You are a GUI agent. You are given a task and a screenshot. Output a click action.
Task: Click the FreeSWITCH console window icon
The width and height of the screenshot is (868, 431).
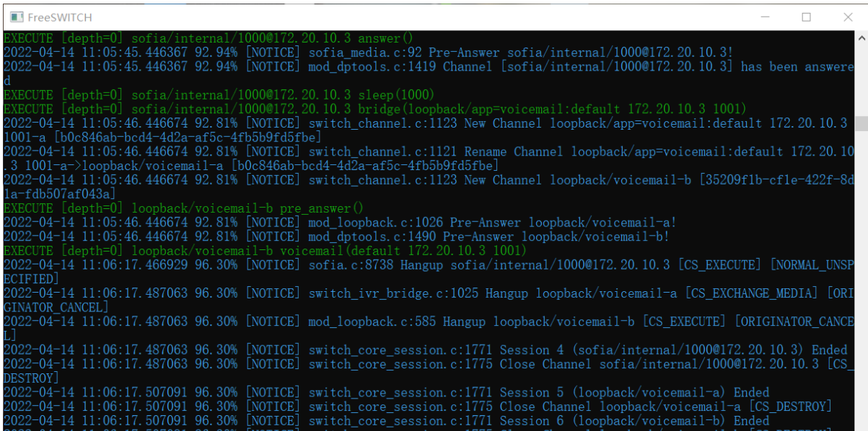coord(17,17)
